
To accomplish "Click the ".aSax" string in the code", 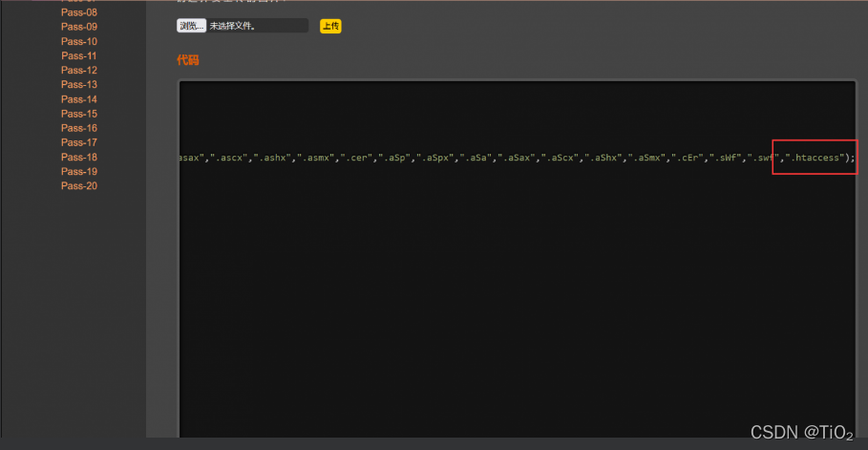I will point(519,158).
